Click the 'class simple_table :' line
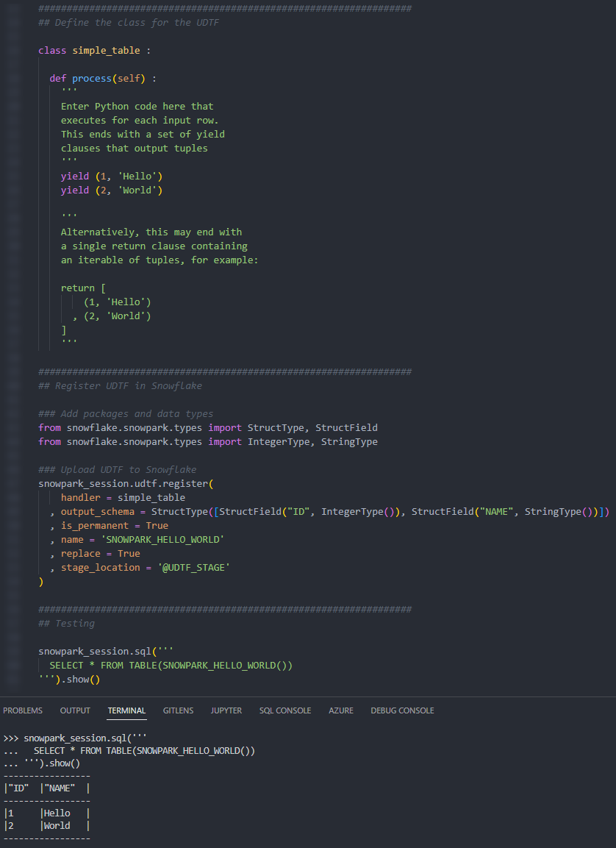Image resolution: width=616 pixels, height=848 pixels. (95, 50)
